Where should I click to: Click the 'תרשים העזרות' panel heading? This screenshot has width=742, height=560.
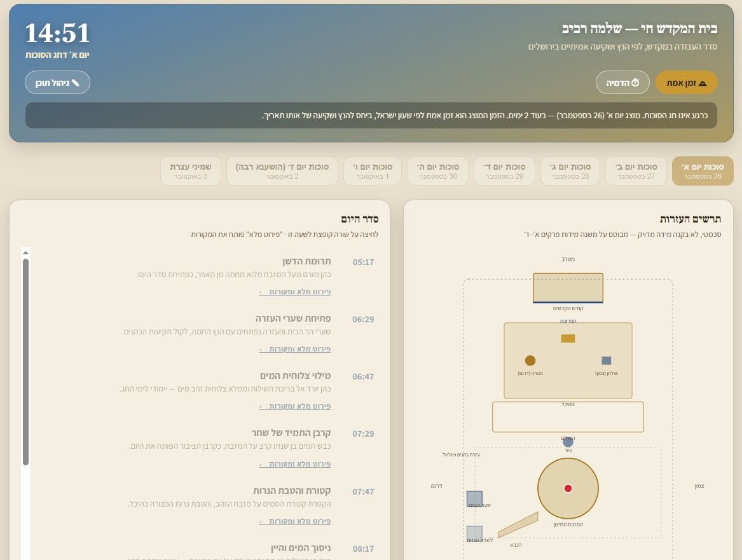[690, 219]
